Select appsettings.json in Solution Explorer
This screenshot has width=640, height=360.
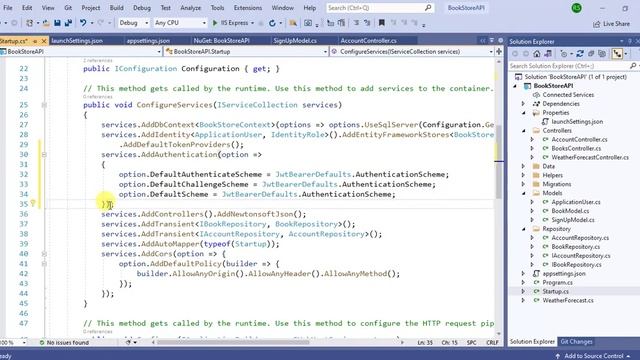tap(563, 273)
